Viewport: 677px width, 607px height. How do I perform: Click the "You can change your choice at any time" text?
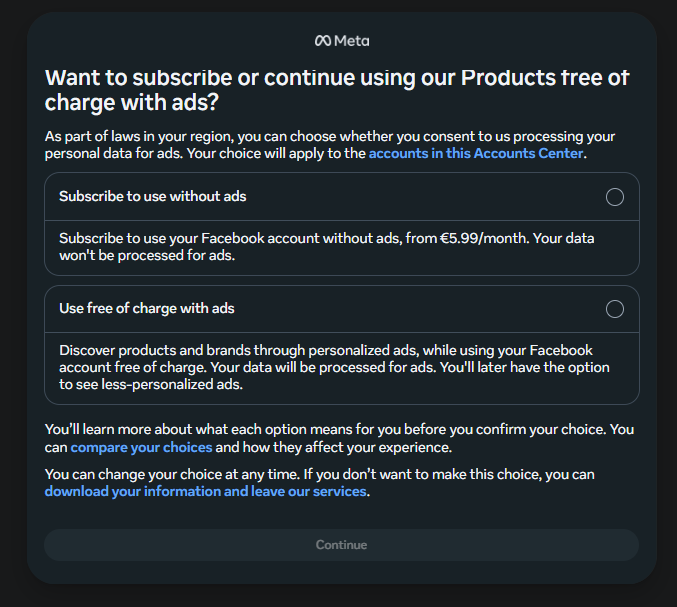320,483
